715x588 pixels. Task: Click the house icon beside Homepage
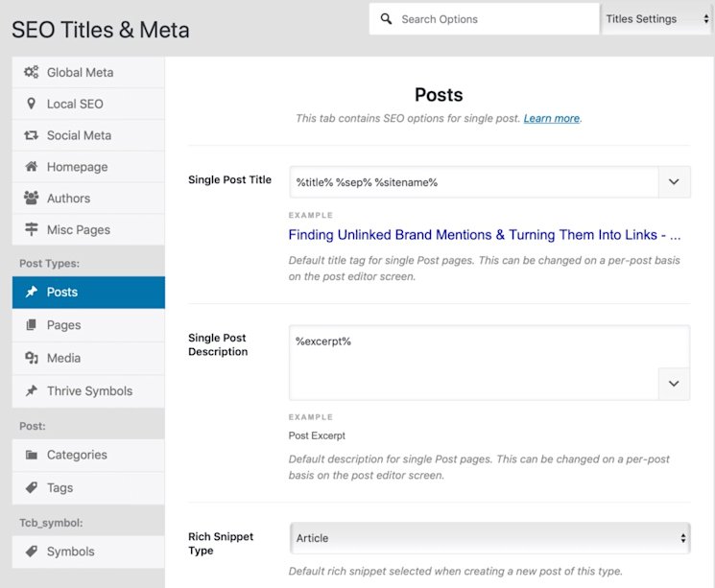pyautogui.click(x=32, y=167)
